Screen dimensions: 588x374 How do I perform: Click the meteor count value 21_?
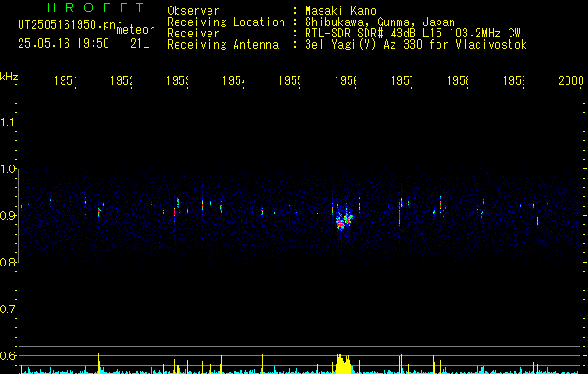139,44
